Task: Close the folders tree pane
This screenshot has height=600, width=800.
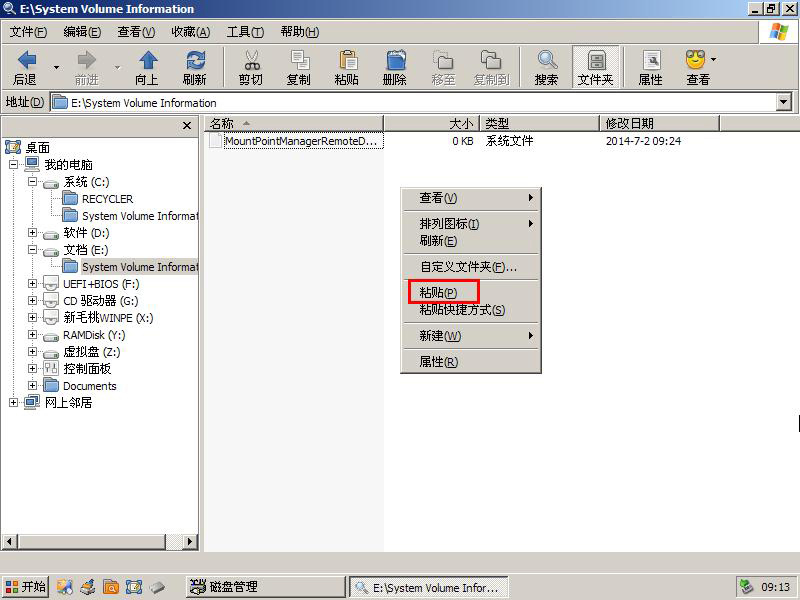Action: [187, 125]
